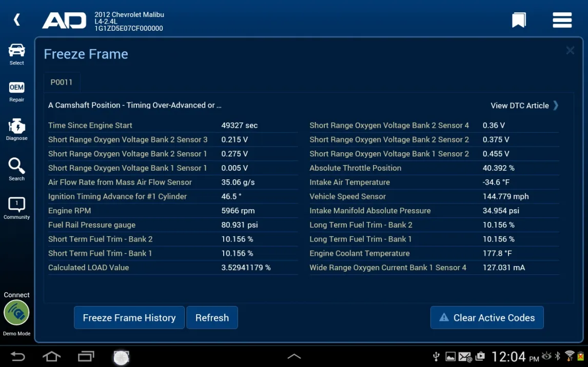Open Android recent apps button
The height and width of the screenshot is (367, 588).
coord(86,357)
